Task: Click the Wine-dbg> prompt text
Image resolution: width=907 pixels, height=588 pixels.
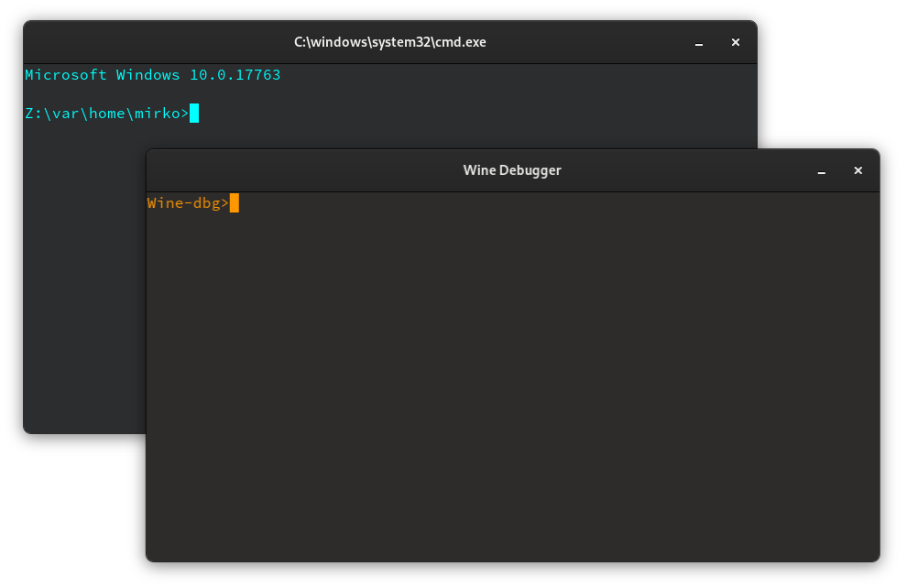Action: point(187,203)
